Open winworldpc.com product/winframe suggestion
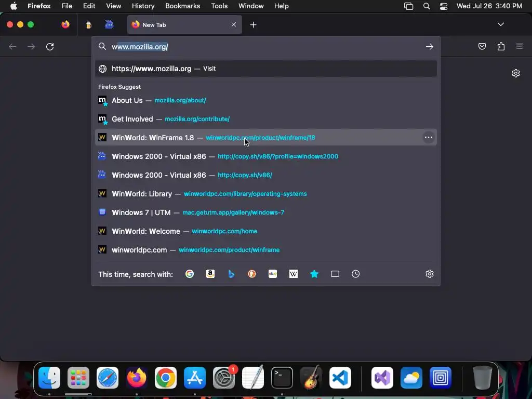This screenshot has width=532, height=399. coord(265,250)
